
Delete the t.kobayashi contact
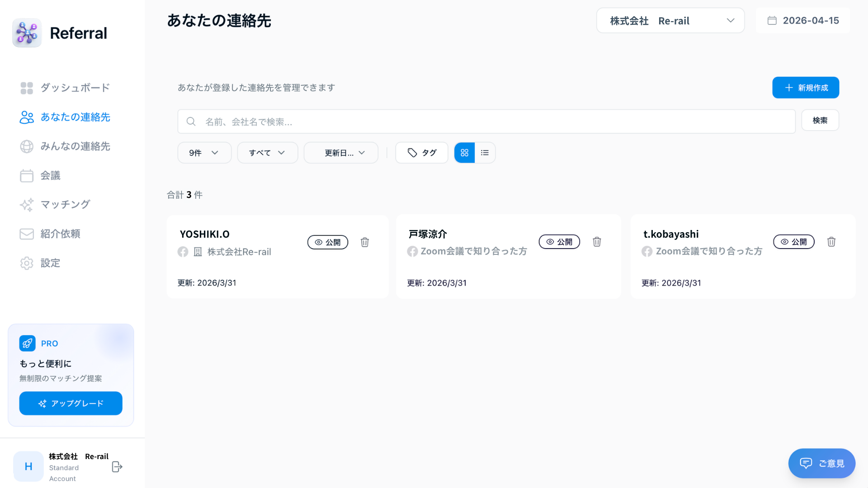pyautogui.click(x=831, y=242)
